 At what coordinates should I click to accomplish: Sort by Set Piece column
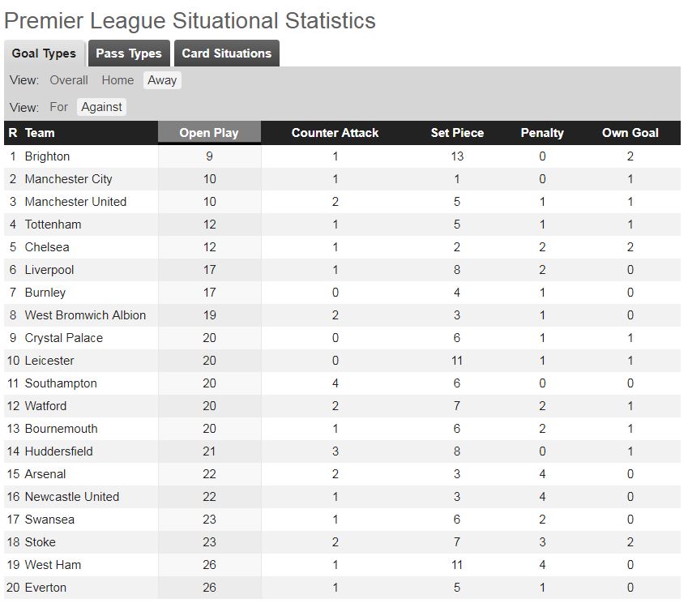tap(457, 133)
